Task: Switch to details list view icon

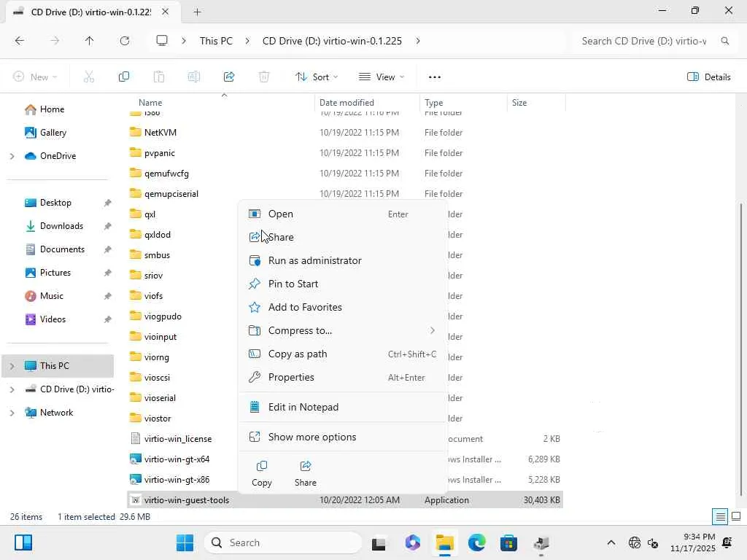Action: [x=720, y=516]
